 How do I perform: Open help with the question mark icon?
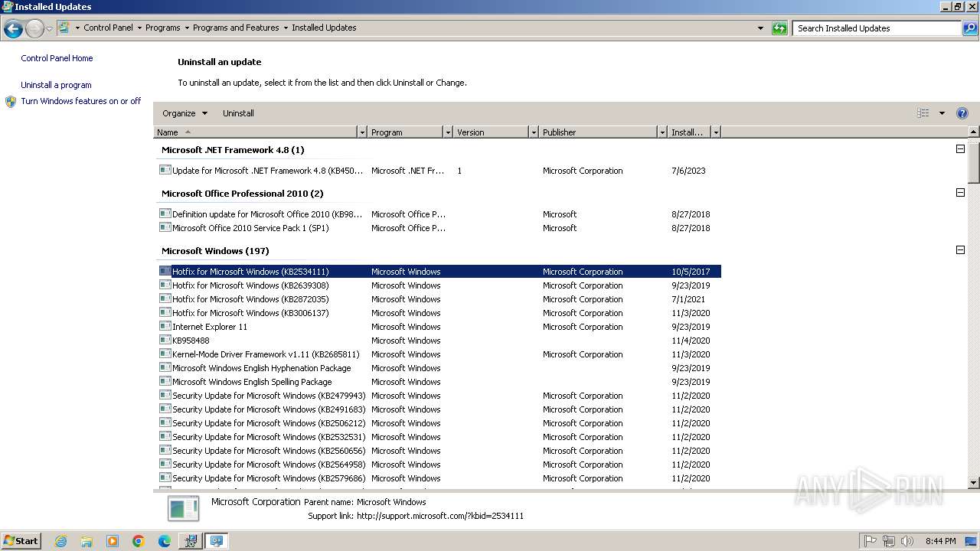tap(962, 113)
